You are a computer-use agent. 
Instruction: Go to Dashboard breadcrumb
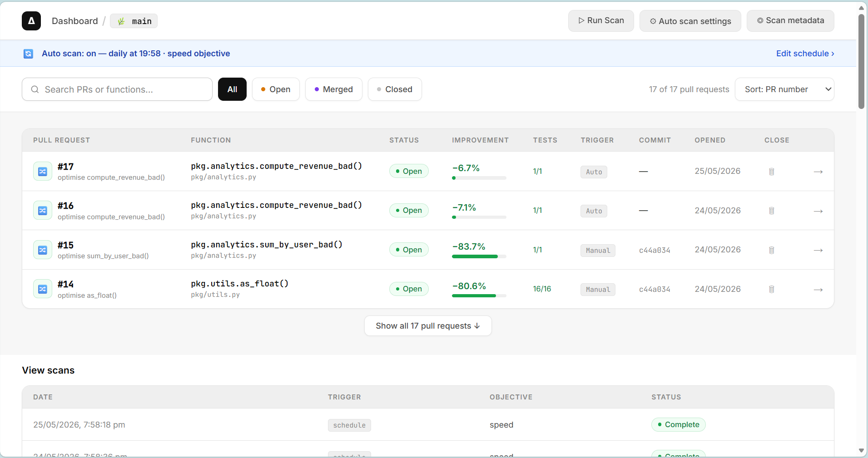point(75,21)
